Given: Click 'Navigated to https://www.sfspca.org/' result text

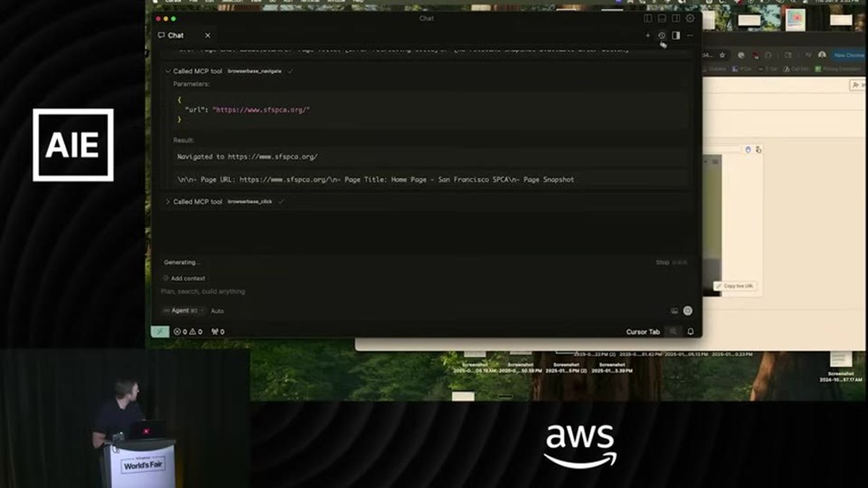Looking at the screenshot, I should [x=247, y=156].
